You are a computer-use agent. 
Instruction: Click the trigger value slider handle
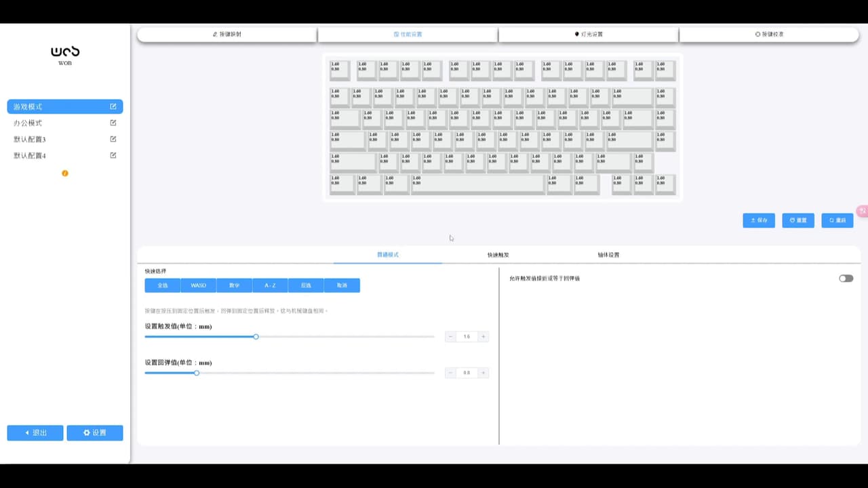pyautogui.click(x=256, y=337)
